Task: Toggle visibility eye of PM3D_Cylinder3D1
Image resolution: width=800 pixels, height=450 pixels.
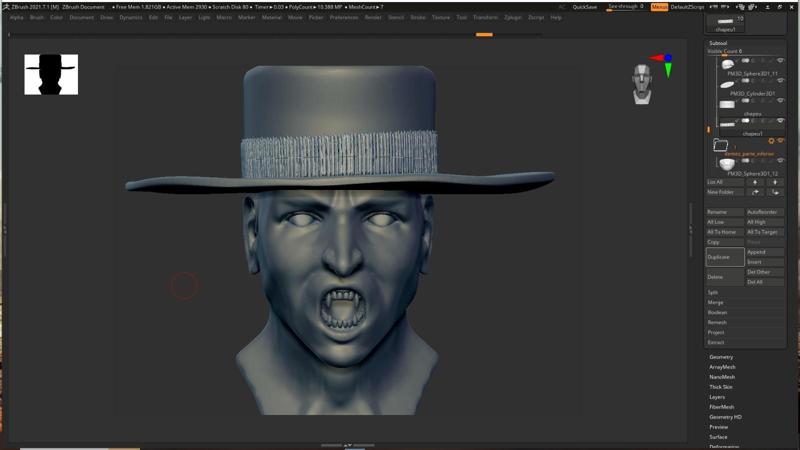Action: coord(780,81)
